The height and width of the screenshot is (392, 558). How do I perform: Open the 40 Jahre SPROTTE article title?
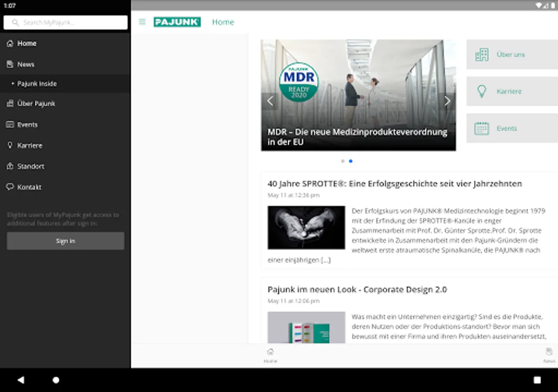(395, 184)
